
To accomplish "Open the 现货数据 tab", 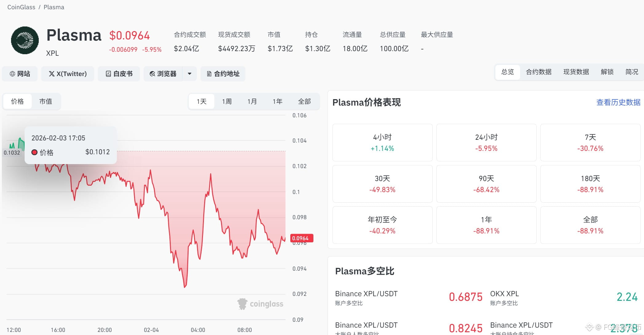I will point(576,72).
